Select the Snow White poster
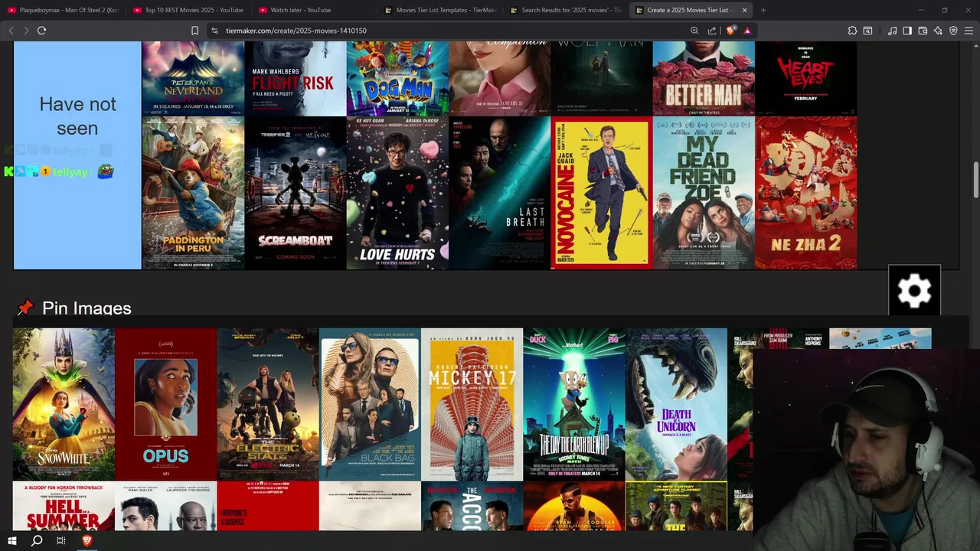This screenshot has width=980, height=551. (x=64, y=404)
